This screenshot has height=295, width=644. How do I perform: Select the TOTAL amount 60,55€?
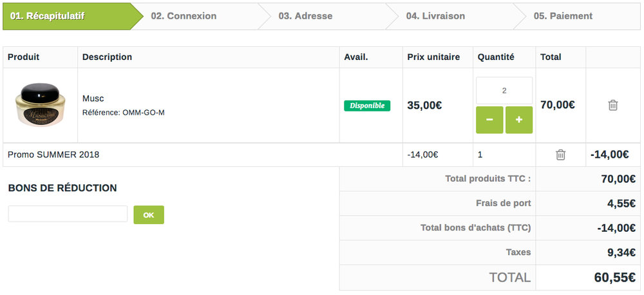point(615,278)
